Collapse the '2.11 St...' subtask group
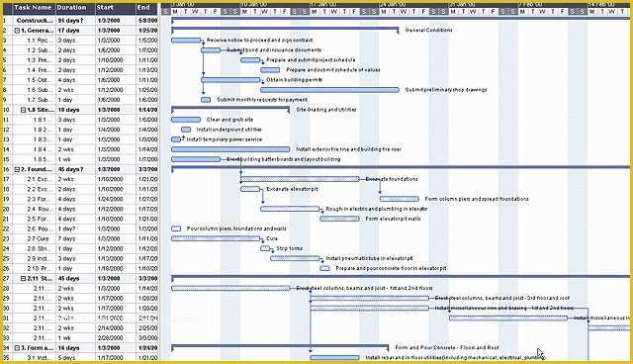Screen dimensions: 633x364 coord(23,279)
